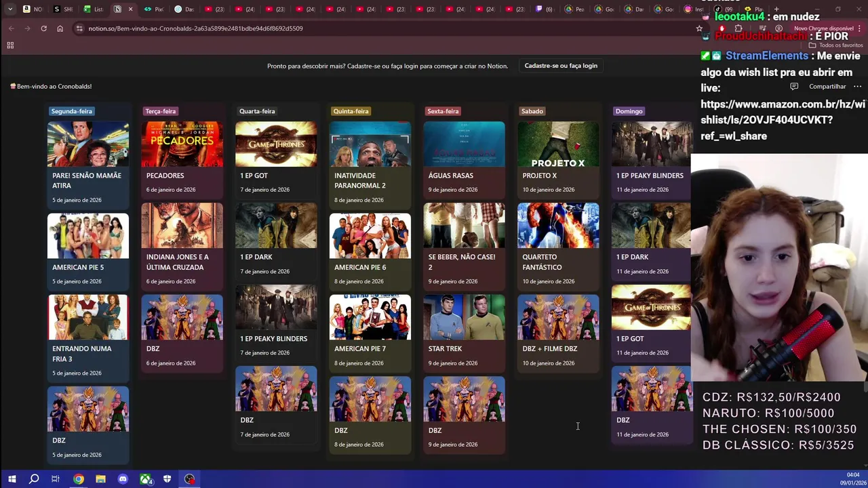Select the Sabado column tag
Viewport: 868px width, 488px height.
[x=532, y=111]
